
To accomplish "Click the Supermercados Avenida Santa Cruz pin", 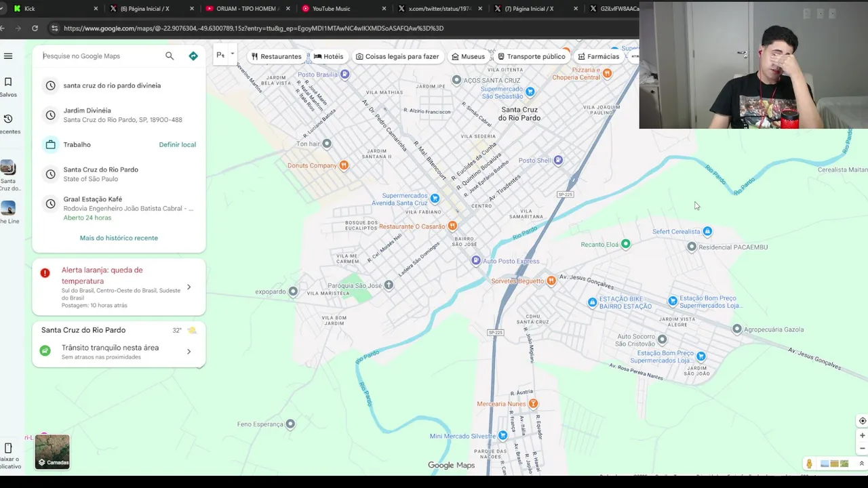I will click(435, 198).
